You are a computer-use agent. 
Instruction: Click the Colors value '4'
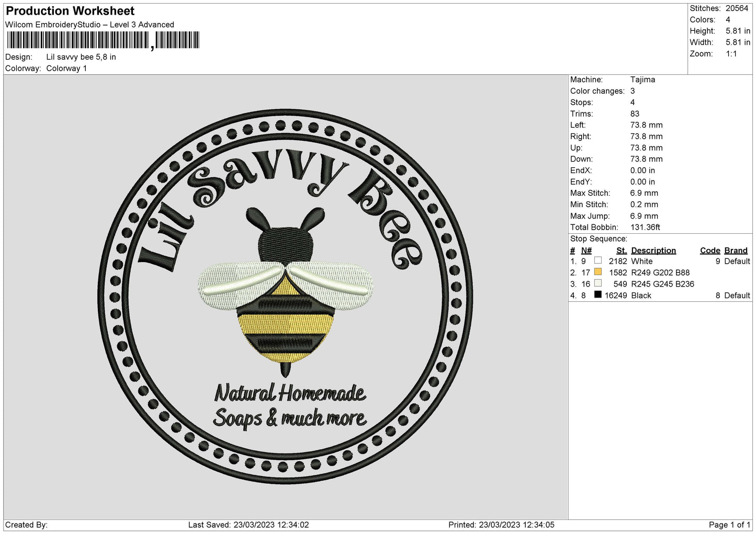tap(728, 20)
